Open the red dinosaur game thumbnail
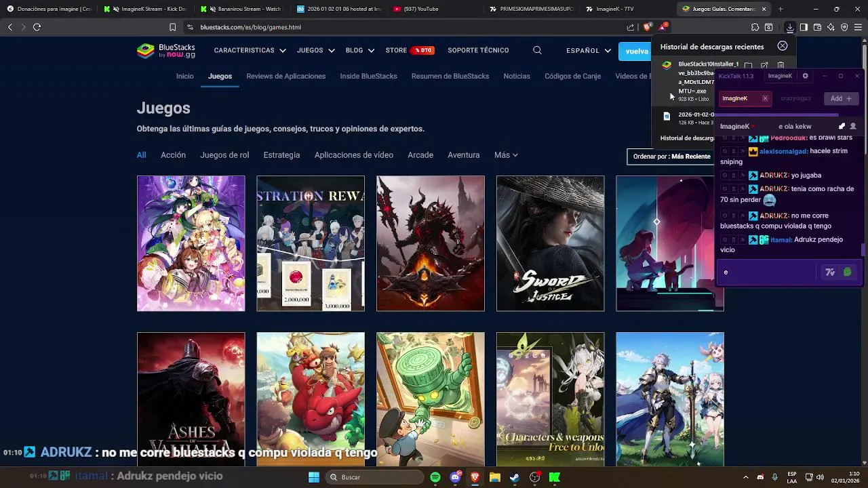The image size is (868, 488). (x=311, y=399)
